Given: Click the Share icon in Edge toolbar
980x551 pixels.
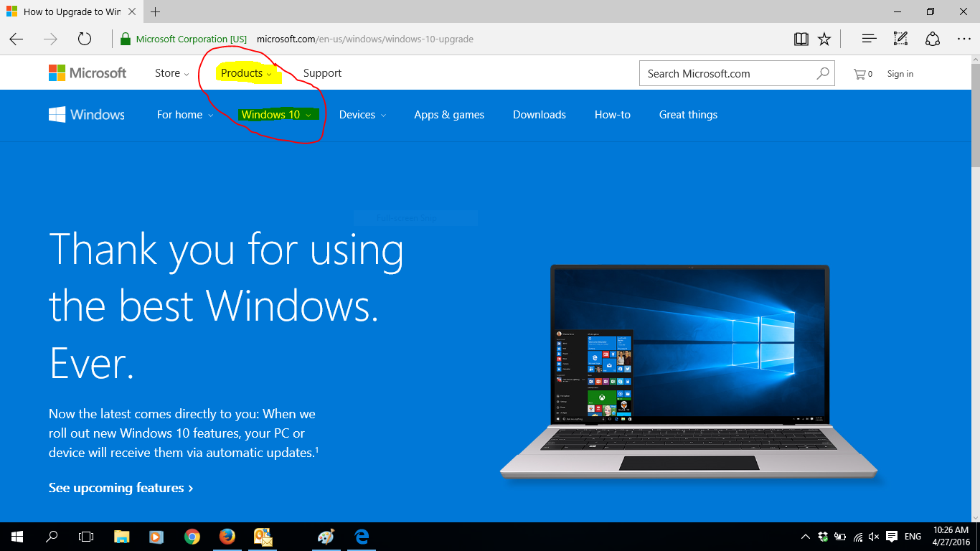Looking at the screenshot, I should point(932,39).
